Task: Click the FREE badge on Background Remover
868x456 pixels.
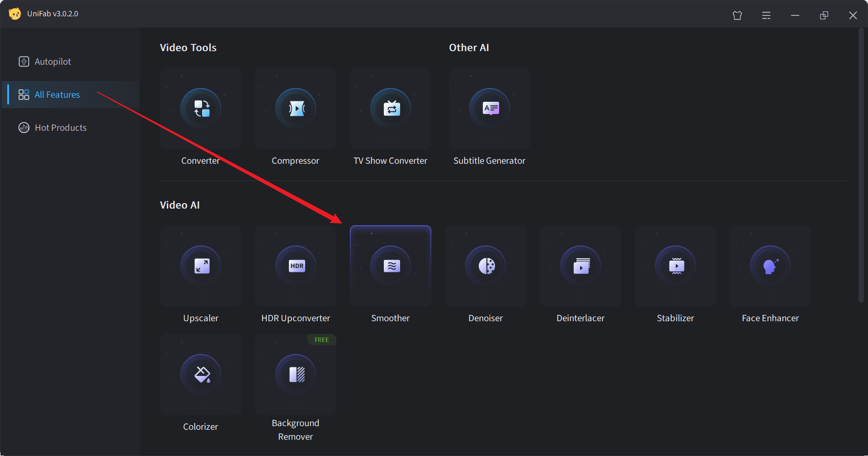Action: click(x=322, y=340)
